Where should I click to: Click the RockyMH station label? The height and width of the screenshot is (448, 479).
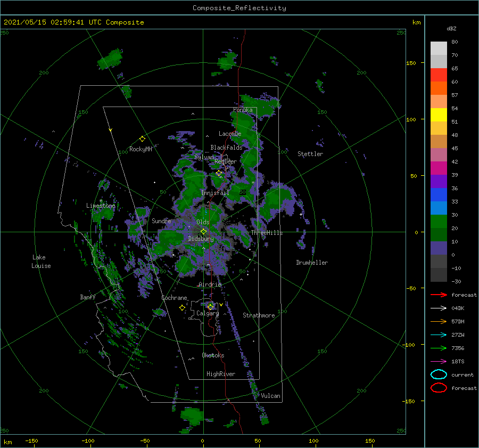point(141,149)
